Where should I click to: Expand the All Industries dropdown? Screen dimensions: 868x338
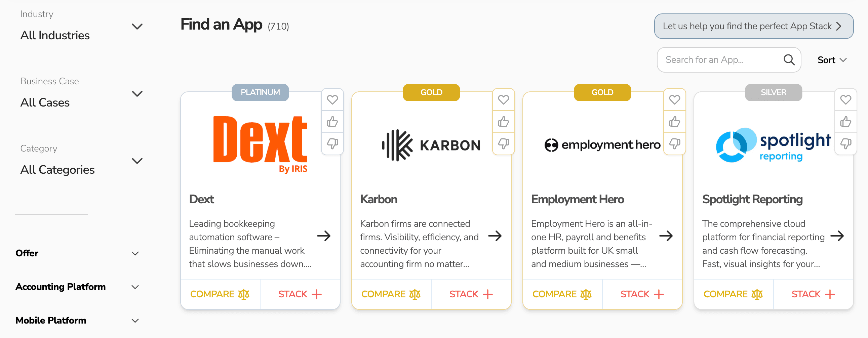tap(137, 27)
